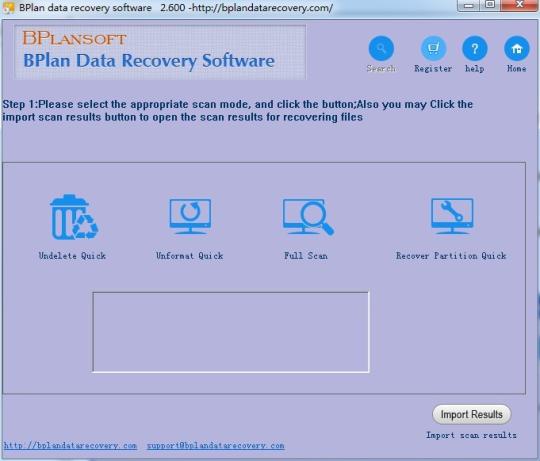
Task: Click the Unformat Quick label
Action: tap(189, 255)
